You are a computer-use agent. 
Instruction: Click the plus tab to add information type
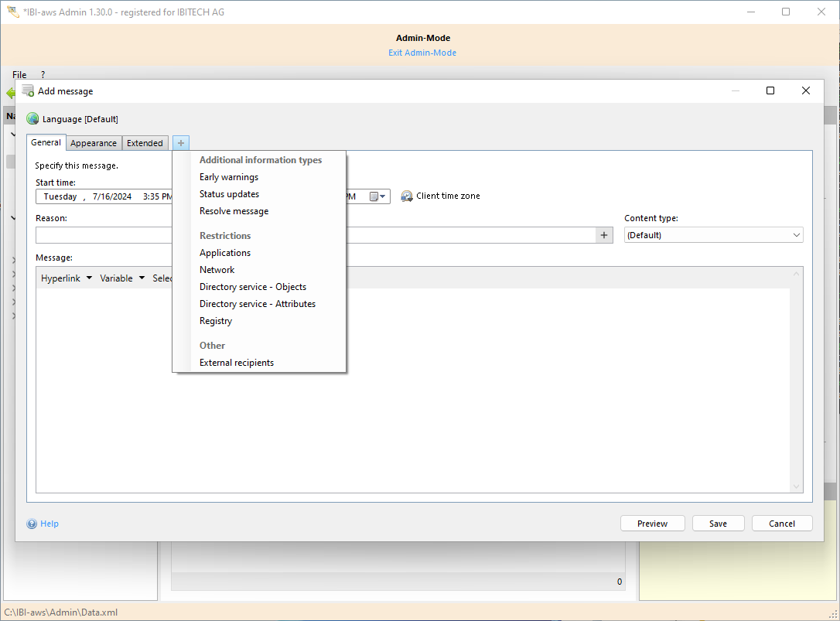181,143
